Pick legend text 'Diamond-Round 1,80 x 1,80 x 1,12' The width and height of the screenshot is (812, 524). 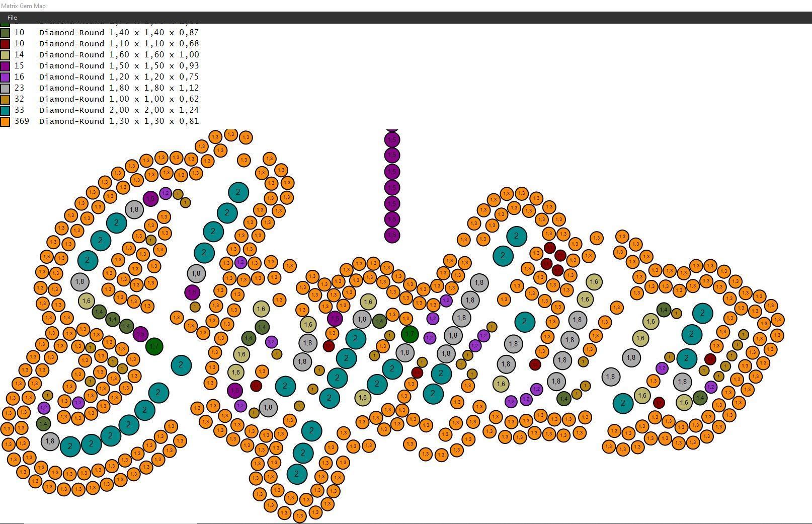tap(119, 88)
